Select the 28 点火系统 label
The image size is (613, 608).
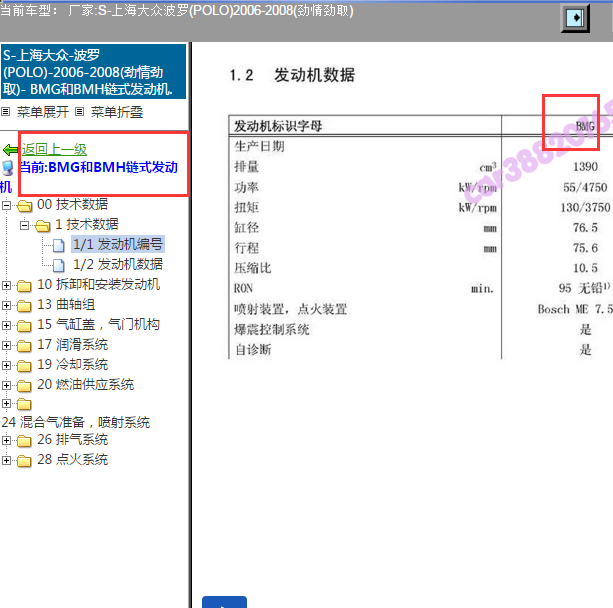(x=72, y=459)
